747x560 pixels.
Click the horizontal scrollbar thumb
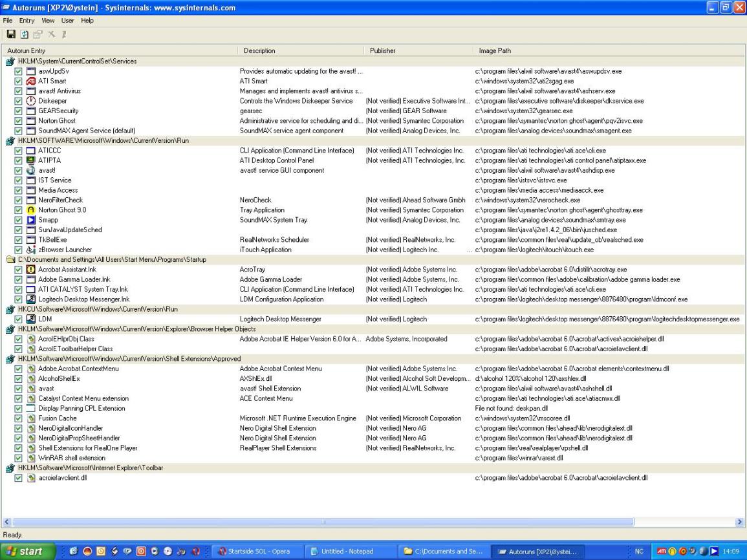tap(323, 522)
